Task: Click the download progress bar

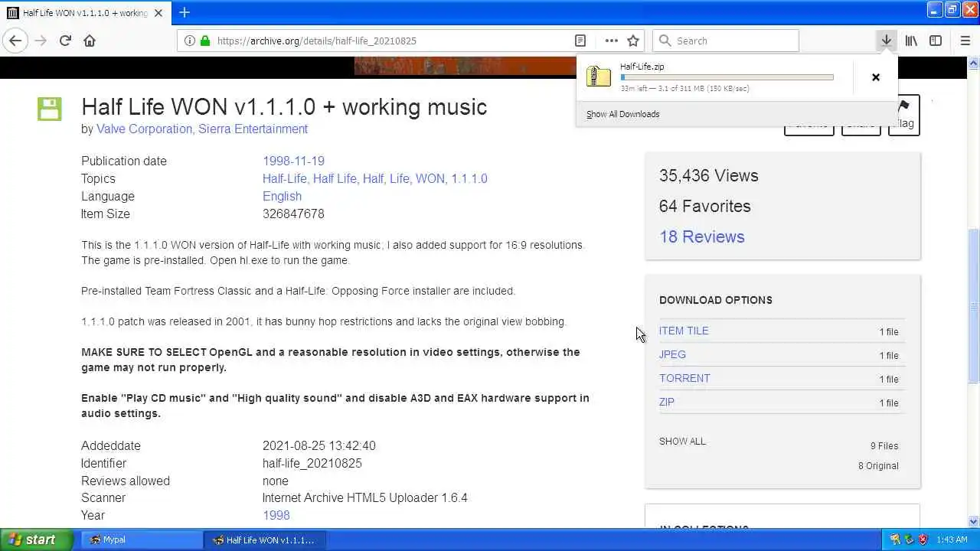Action: coord(727,77)
